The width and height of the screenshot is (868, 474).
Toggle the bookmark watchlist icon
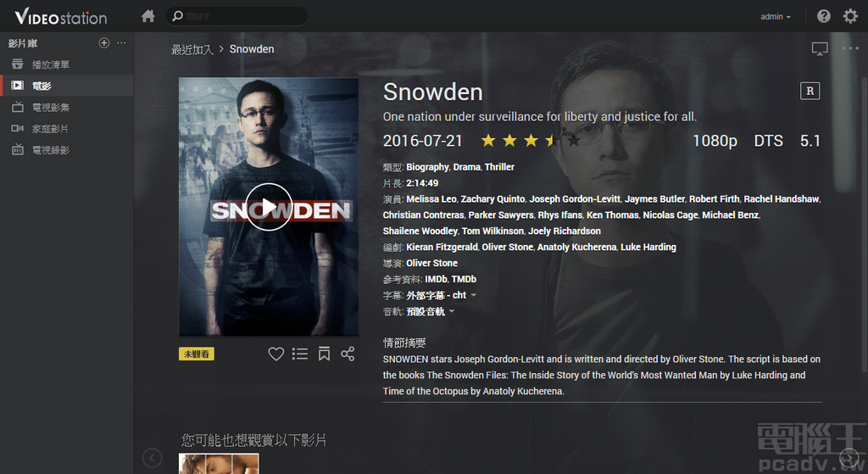coord(324,354)
